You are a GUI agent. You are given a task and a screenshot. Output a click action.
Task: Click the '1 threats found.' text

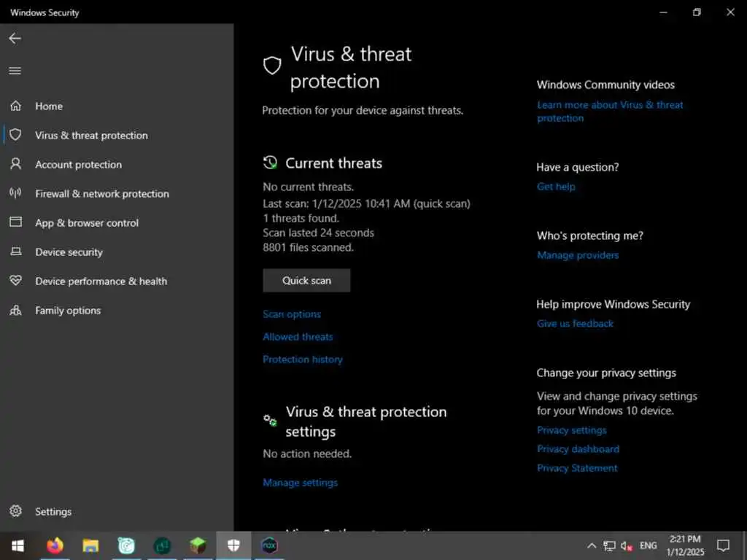click(x=301, y=218)
